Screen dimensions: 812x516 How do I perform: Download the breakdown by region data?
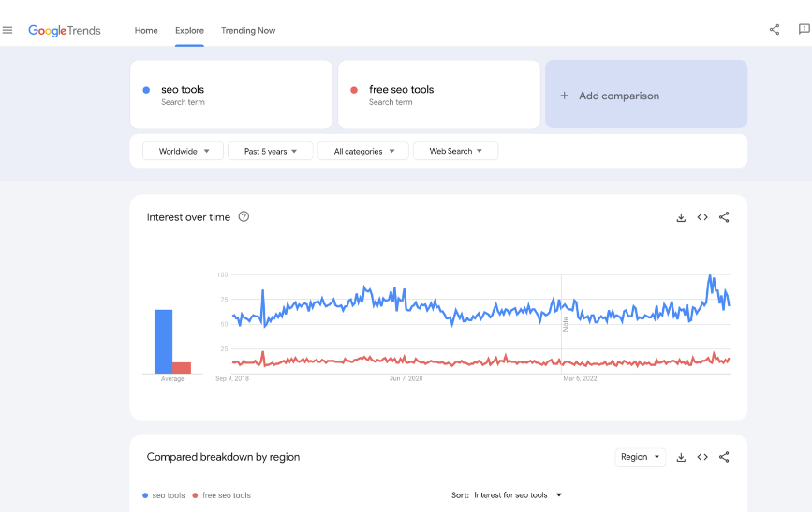pos(681,457)
